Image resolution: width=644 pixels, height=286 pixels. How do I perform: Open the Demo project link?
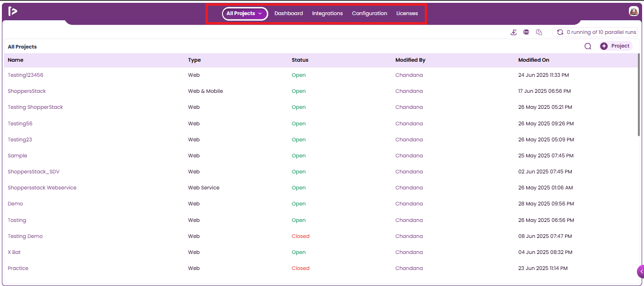16,204
